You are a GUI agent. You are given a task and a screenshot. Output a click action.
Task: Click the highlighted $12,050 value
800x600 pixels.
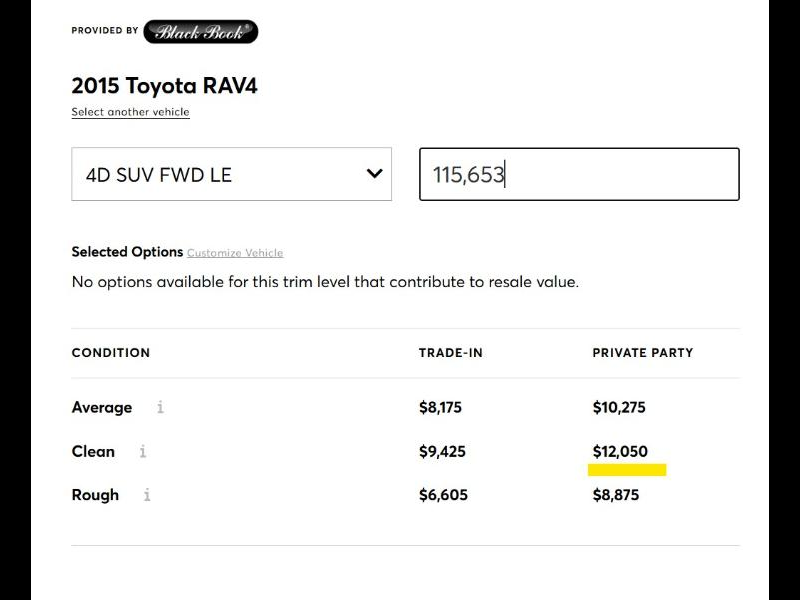[619, 451]
